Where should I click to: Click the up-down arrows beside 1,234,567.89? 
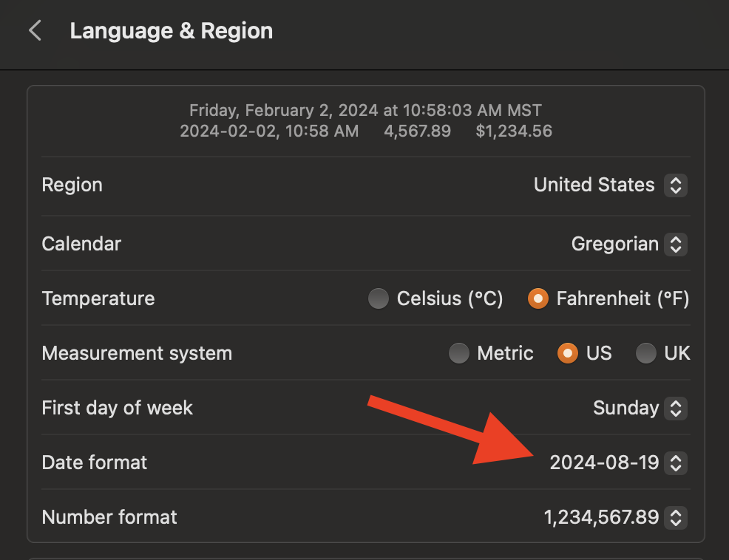pyautogui.click(x=675, y=518)
